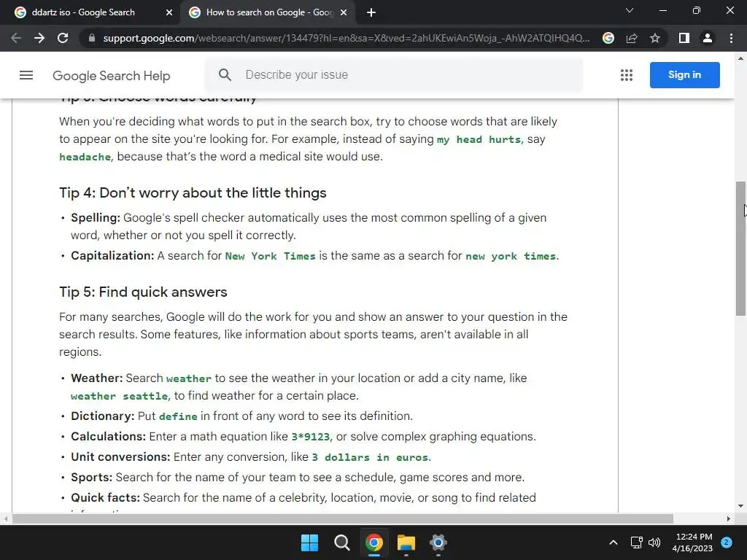Click the Weather: bullet label
Image resolution: width=747 pixels, height=560 pixels.
97,378
